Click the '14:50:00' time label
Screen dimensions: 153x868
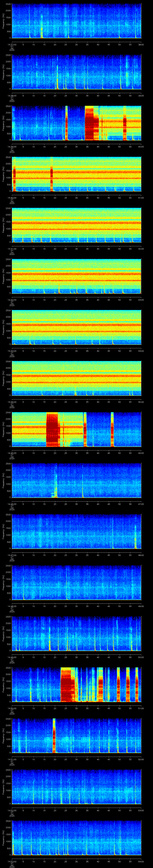pos(12,708)
